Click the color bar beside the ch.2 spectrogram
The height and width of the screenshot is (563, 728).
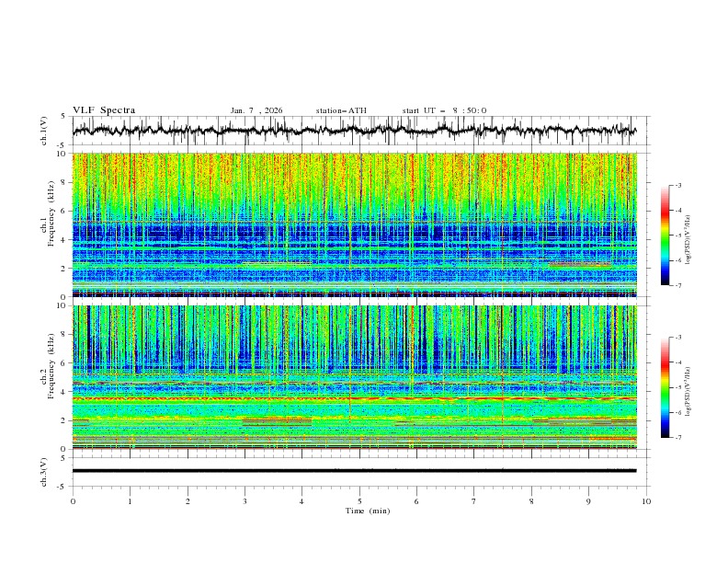tap(665, 387)
